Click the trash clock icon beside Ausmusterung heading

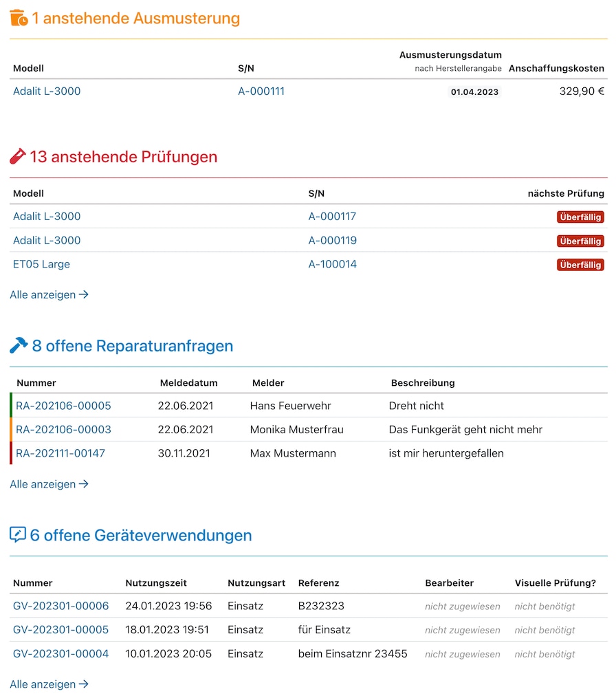pyautogui.click(x=19, y=19)
